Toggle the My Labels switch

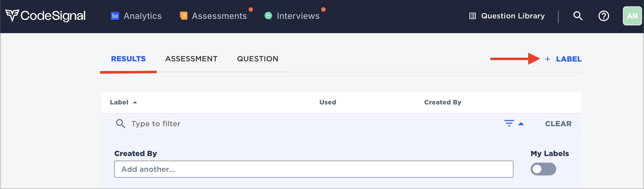point(543,169)
